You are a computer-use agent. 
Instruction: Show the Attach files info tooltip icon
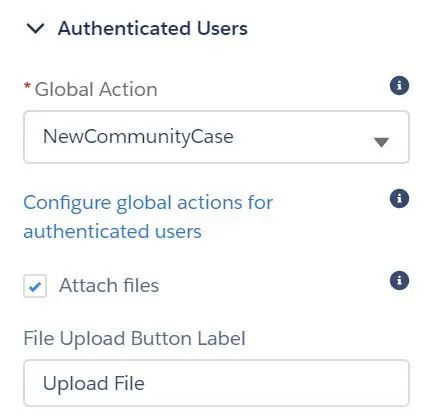tap(399, 280)
